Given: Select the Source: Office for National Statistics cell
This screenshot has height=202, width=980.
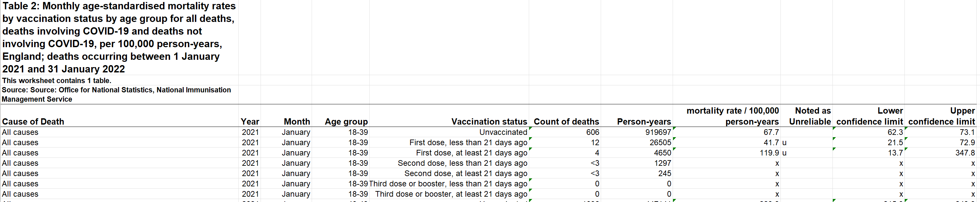Looking at the screenshot, I should coord(116,94).
